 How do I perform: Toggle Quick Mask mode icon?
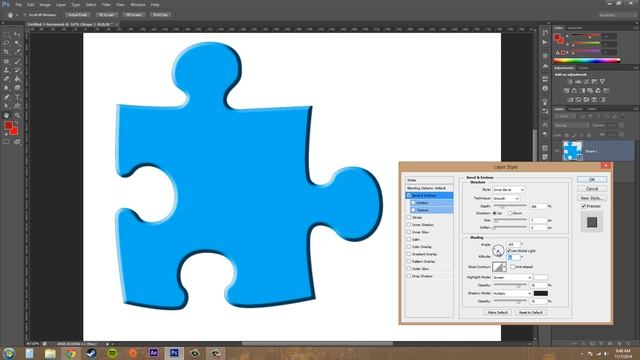point(6,142)
